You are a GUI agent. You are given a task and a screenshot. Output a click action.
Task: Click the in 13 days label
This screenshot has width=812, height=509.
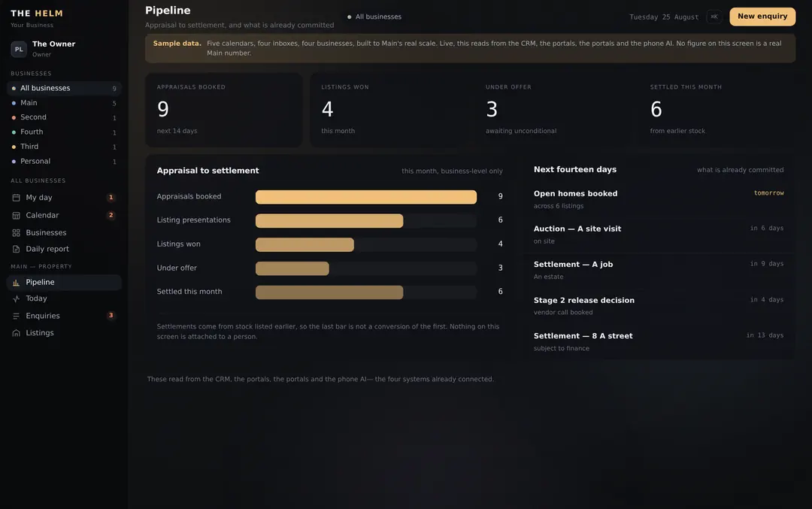click(765, 335)
